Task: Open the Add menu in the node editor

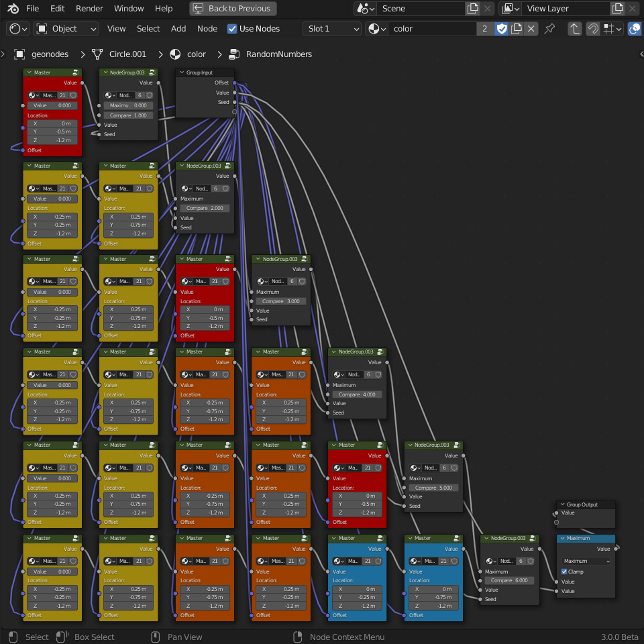Action: tap(178, 29)
